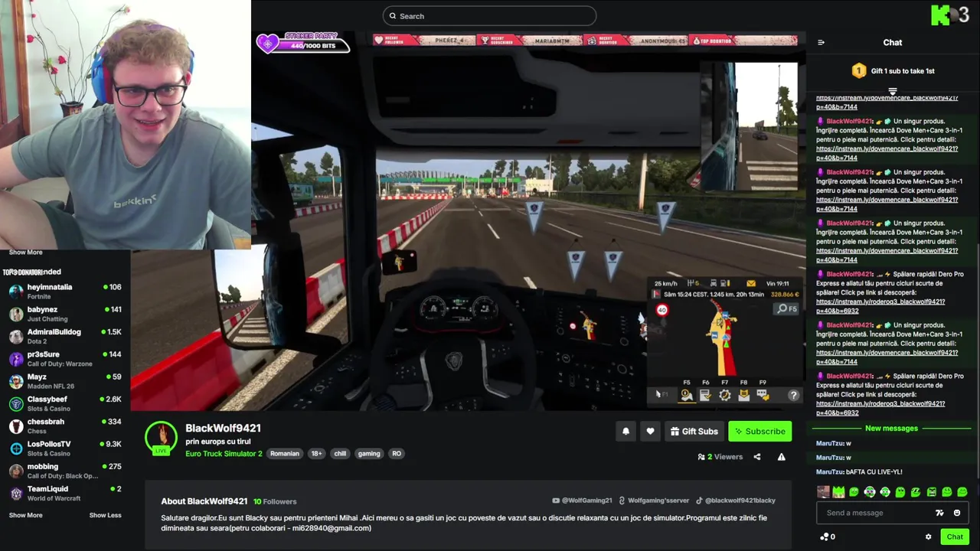
Task: Report the stream using warning triangle icon
Action: [x=782, y=457]
